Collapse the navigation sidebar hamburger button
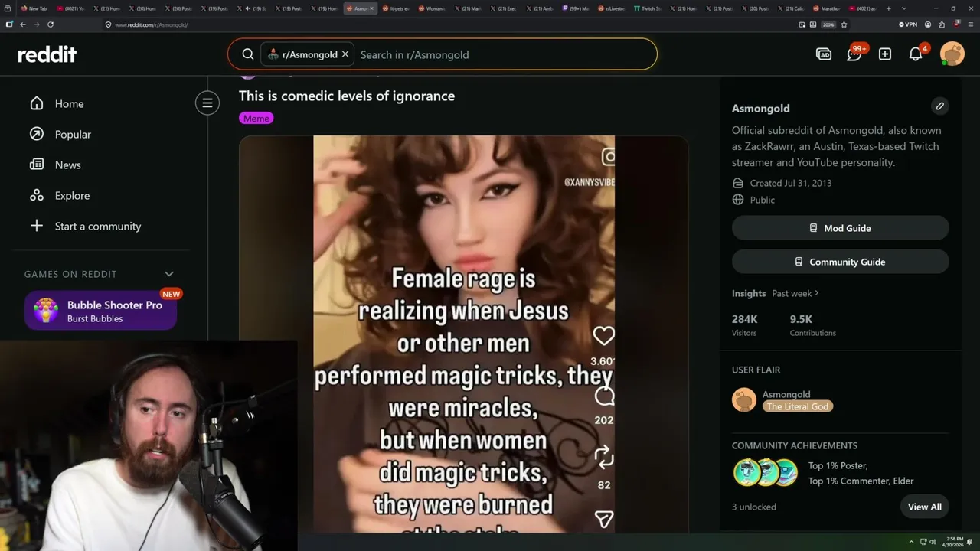The image size is (980, 551). tap(207, 103)
